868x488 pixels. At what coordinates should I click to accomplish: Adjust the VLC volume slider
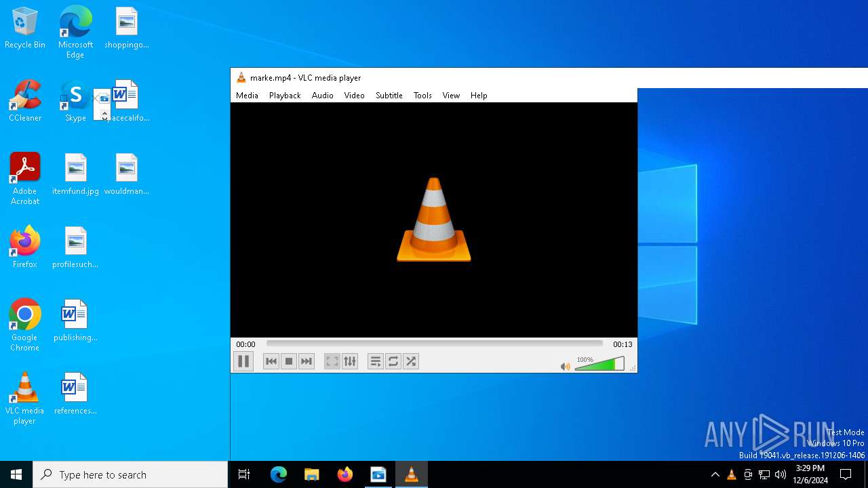[599, 364]
